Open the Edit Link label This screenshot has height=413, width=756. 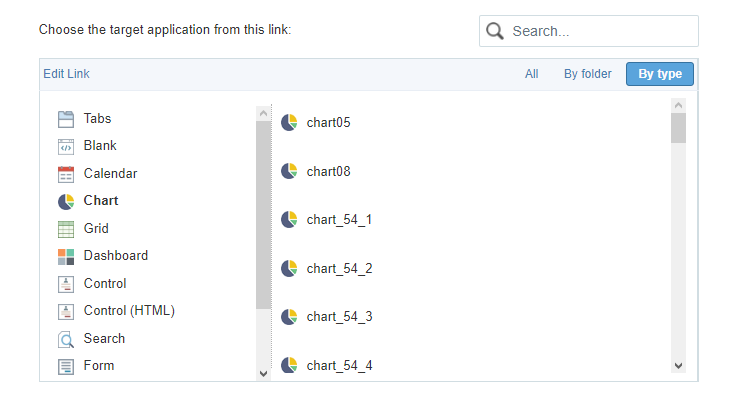pyautogui.click(x=66, y=74)
